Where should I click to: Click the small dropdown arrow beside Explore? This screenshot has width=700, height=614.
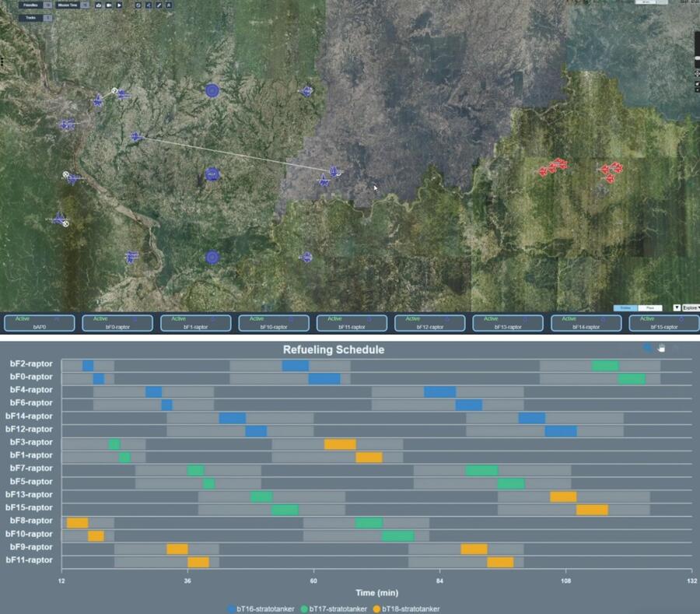(677, 308)
